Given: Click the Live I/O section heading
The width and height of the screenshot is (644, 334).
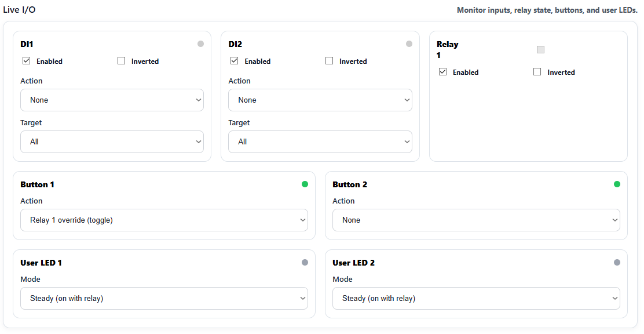Looking at the screenshot, I should [x=19, y=9].
